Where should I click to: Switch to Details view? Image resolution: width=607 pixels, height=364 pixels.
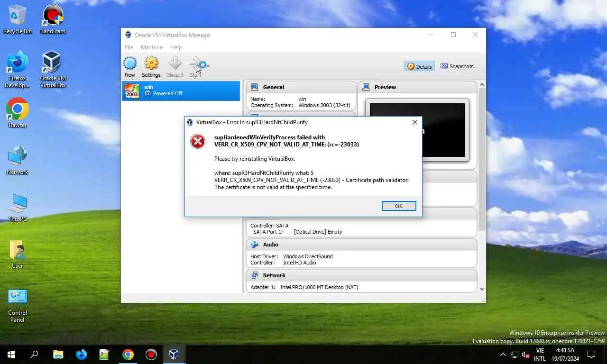pyautogui.click(x=419, y=66)
